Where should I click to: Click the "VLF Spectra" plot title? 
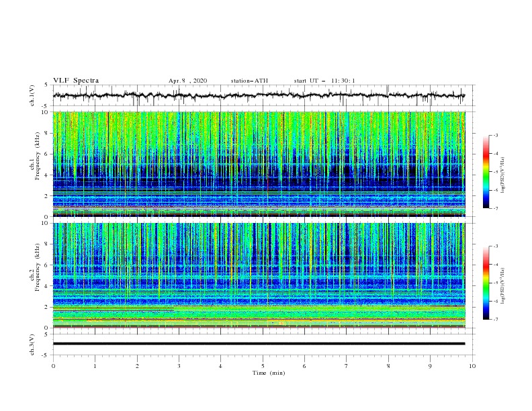(x=76, y=81)
